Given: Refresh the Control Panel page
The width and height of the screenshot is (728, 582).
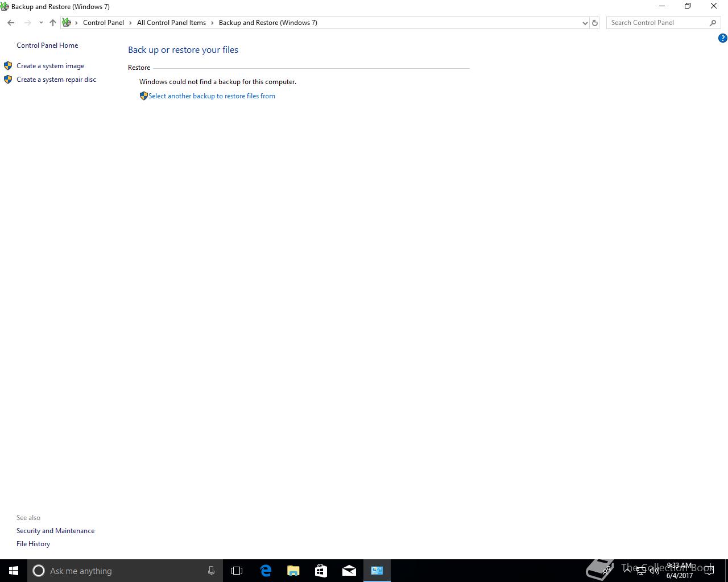Looking at the screenshot, I should pyautogui.click(x=595, y=23).
